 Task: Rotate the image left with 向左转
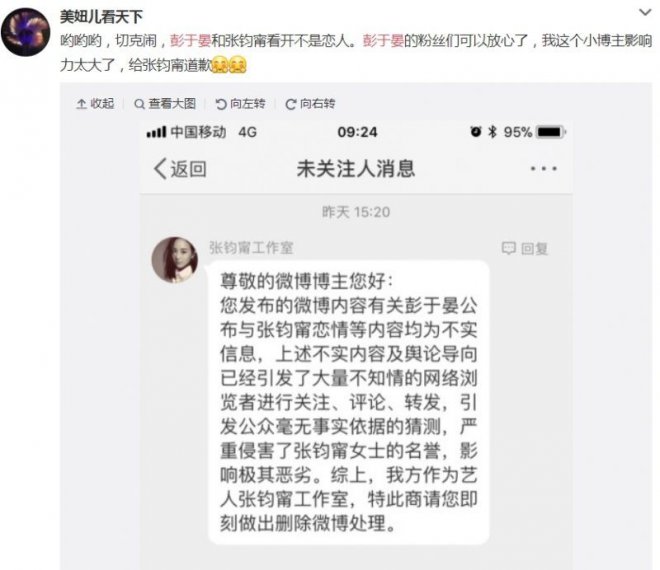(240, 104)
